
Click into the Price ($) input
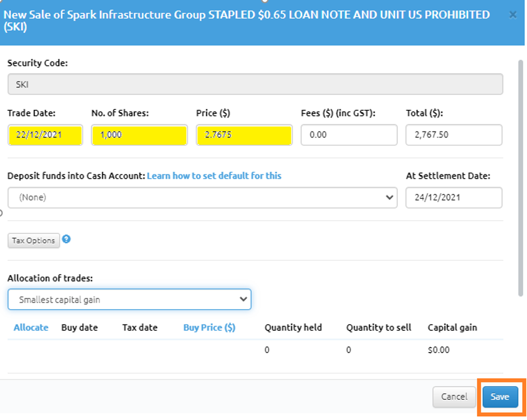point(244,135)
